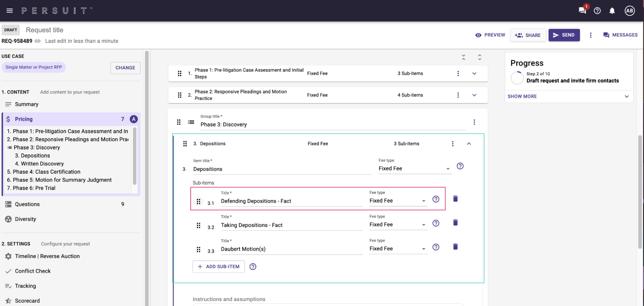Open kebab menu for Depositions item
This screenshot has width=644, height=306.
(453, 144)
